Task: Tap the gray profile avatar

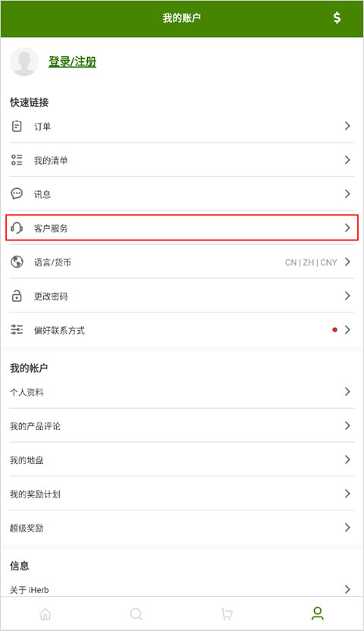Action: [24, 61]
